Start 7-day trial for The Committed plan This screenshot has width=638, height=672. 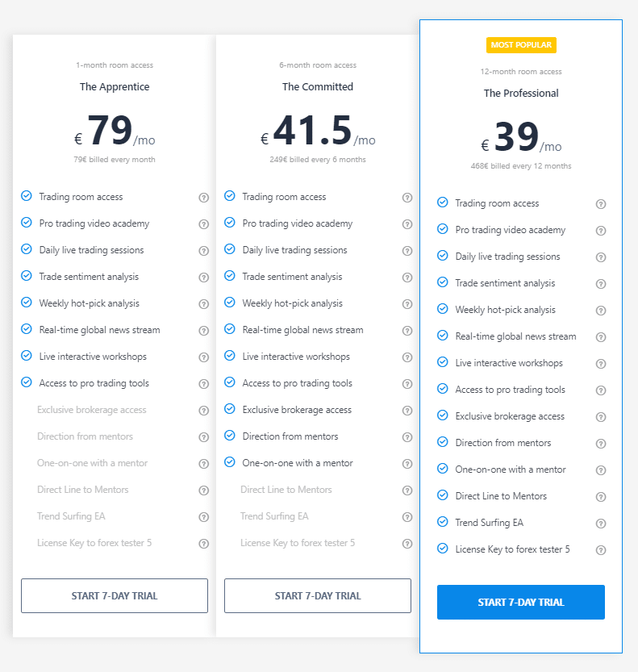click(318, 596)
